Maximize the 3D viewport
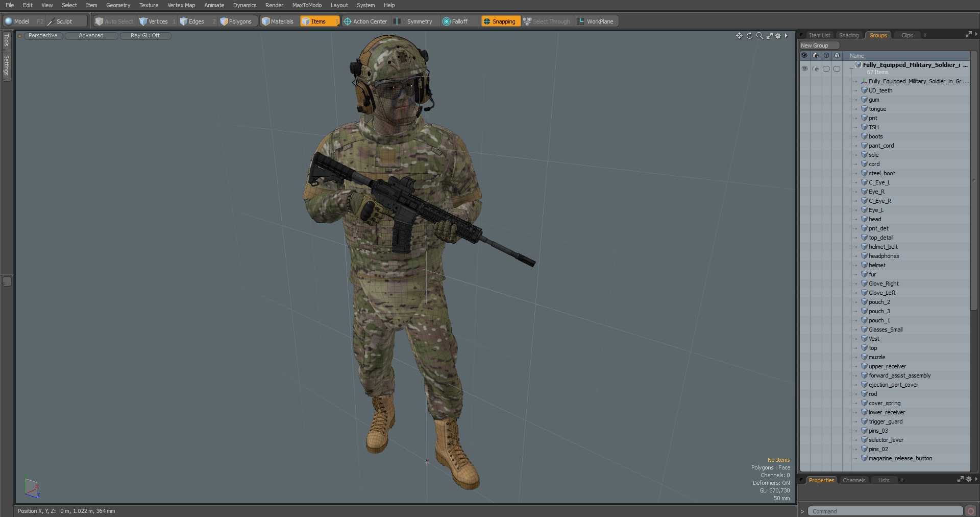 (769, 36)
